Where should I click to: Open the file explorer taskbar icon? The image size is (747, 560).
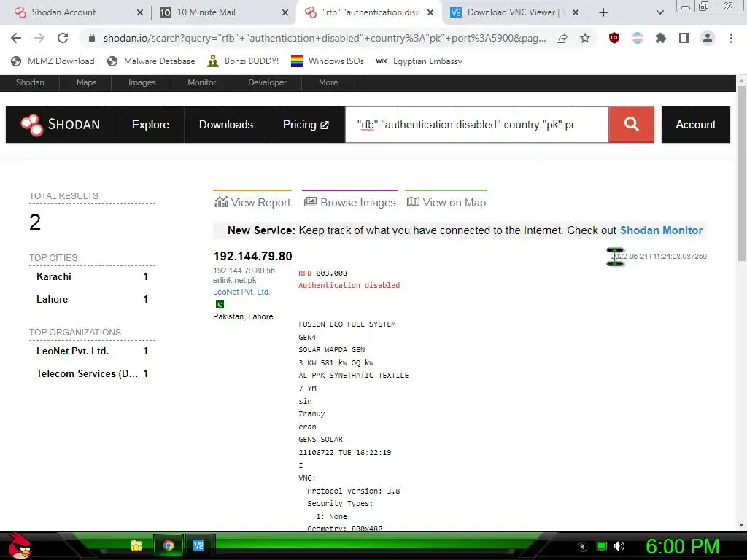point(136,545)
